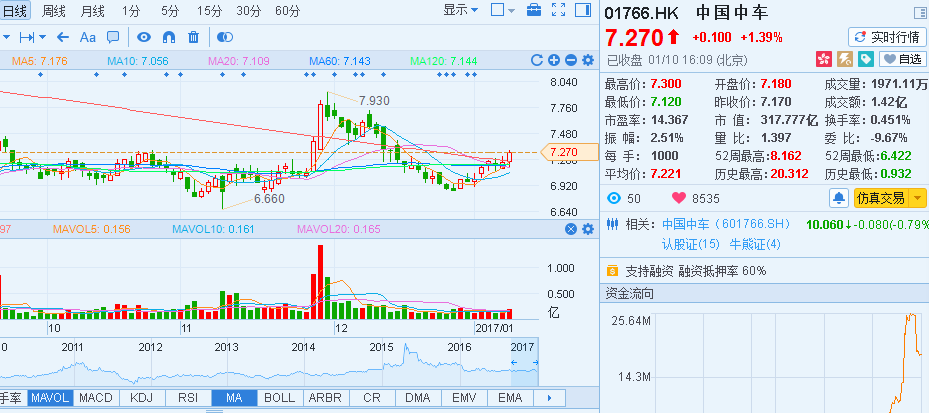Refresh the MA indicator panel
Screen dimensions: 929x413
pos(537,60)
